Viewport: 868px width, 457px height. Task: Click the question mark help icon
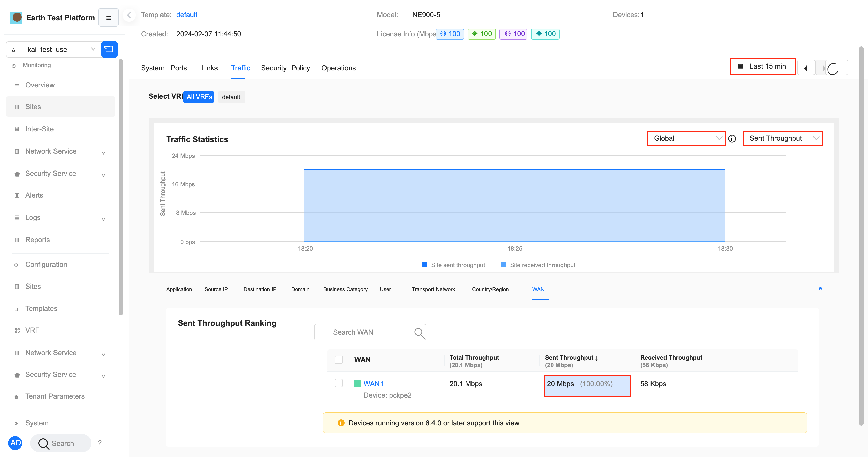pos(100,443)
